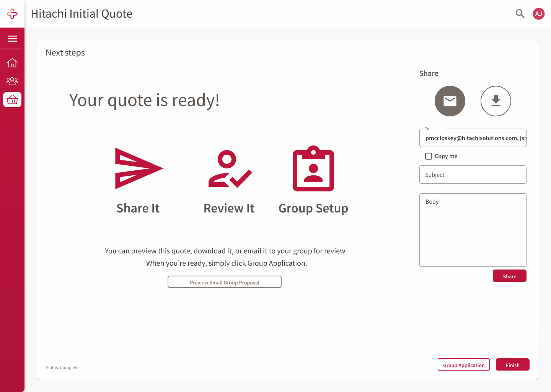Viewport: 551px width, 392px height.
Task: Choose the download share option
Action: click(x=496, y=101)
